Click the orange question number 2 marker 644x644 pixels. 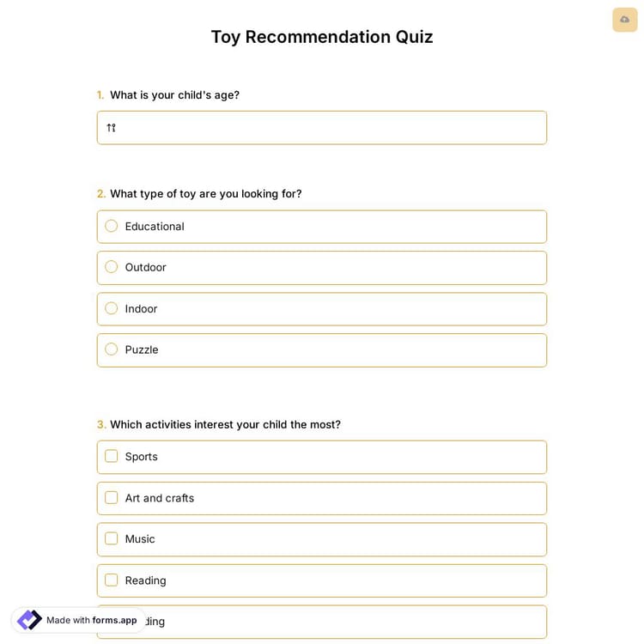101,194
